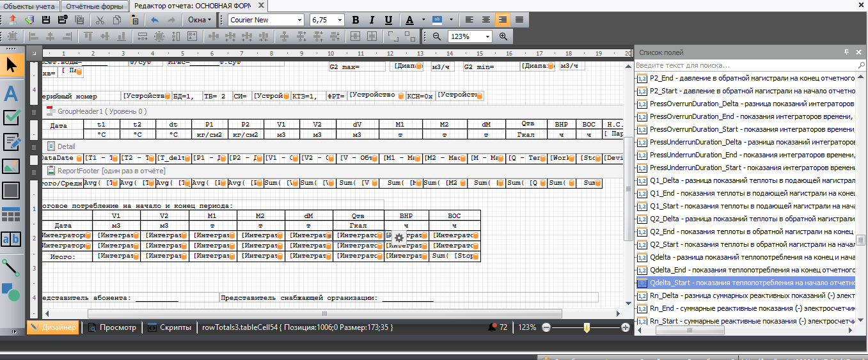Pick the Picture Box tool in toolbox
The height and width of the screenshot is (360, 868).
12,166
